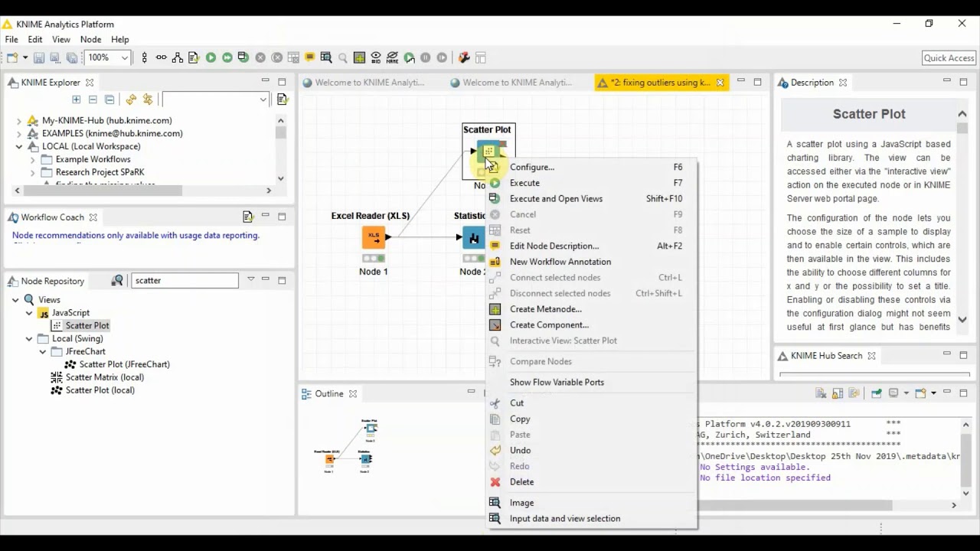Choose Edit Node Description... in context menu
This screenshot has height=551, width=980.
592,246
